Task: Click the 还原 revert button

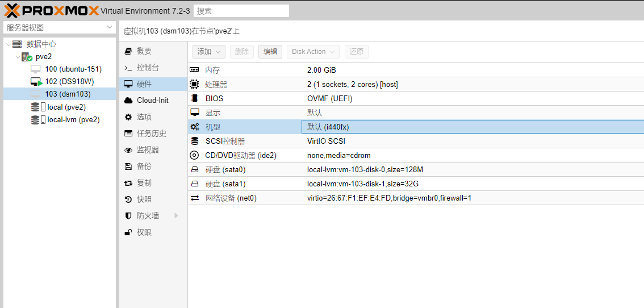Action: pyautogui.click(x=357, y=51)
